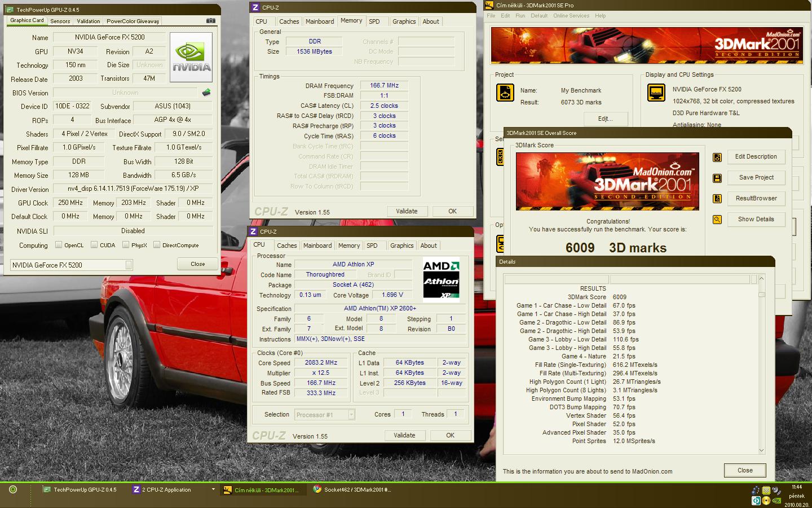Toggle the DirectCompute checkbox in GPU-Z
This screenshot has height=508, width=812.
click(157, 245)
